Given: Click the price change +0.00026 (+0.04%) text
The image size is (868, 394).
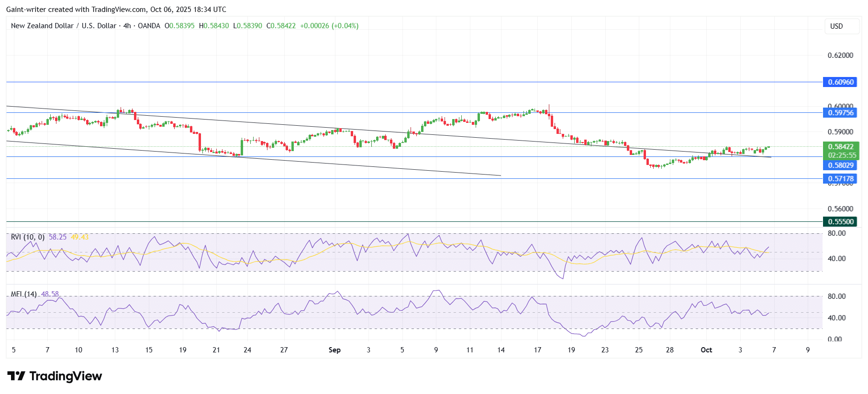Looking at the screenshot, I should click(329, 26).
